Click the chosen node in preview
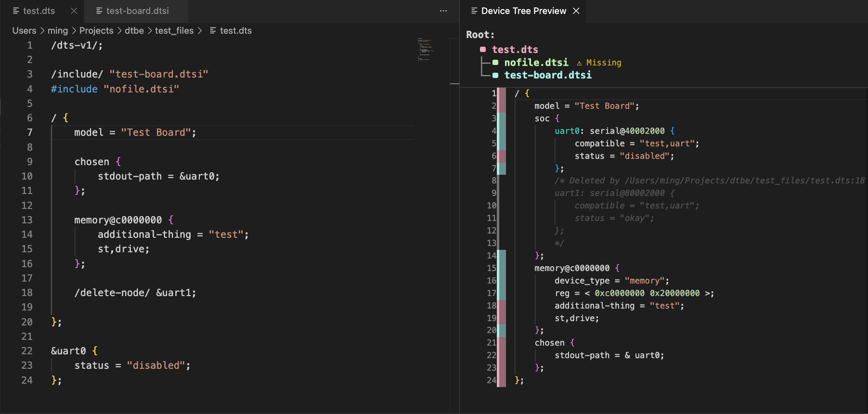The height and width of the screenshot is (414, 868). (x=549, y=343)
